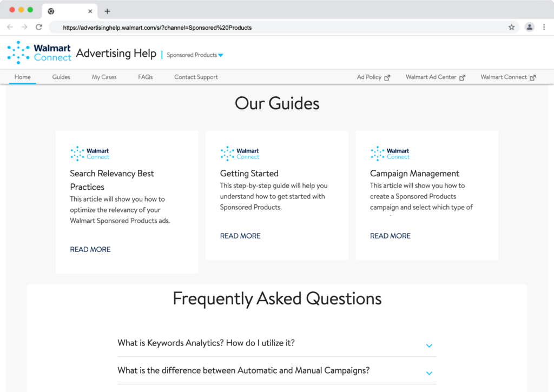This screenshot has width=554, height=392.
Task: Read more about Search Relevancy Best Practices
Action: pos(90,249)
